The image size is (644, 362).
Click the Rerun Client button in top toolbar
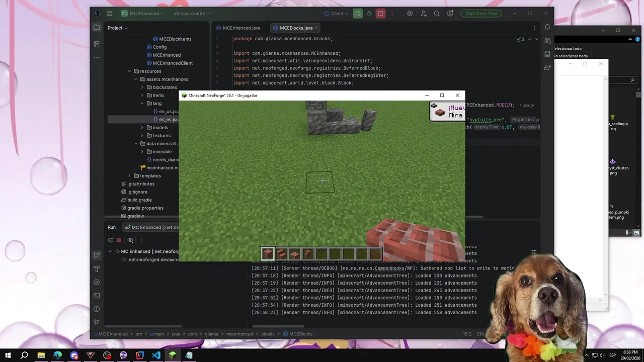[x=358, y=14]
